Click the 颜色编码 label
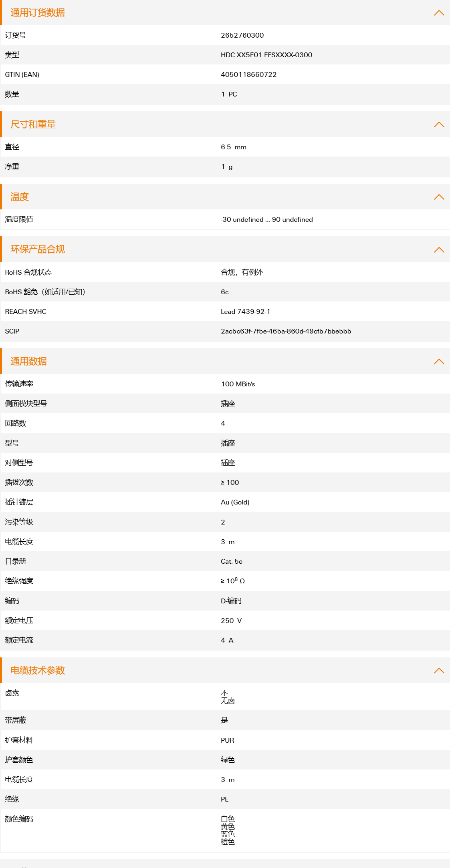The image size is (450, 868). tap(19, 819)
